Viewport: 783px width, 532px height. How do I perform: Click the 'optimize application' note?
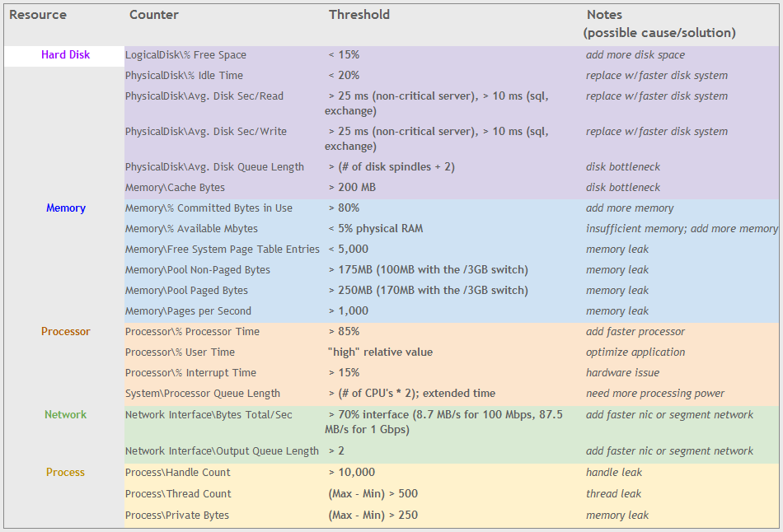point(635,352)
